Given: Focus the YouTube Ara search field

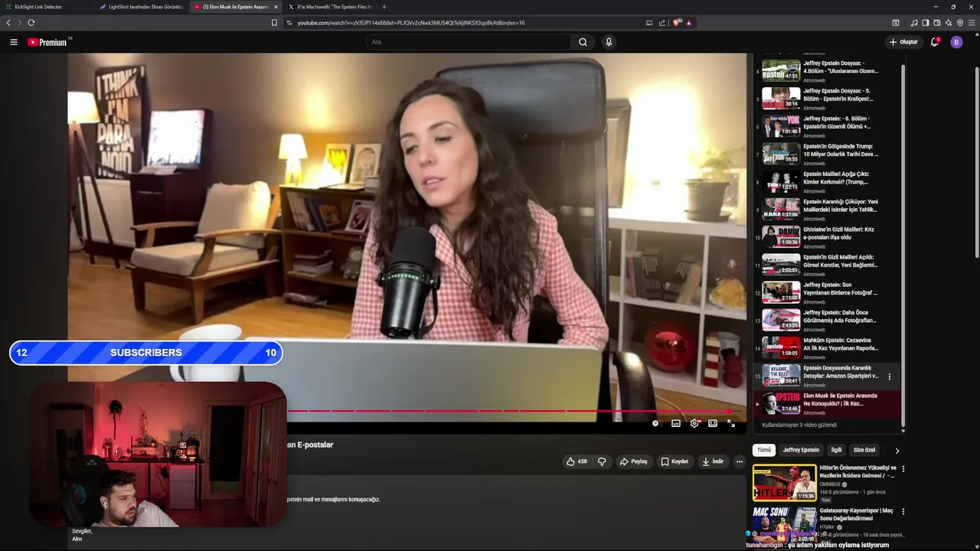Looking at the screenshot, I should (x=467, y=42).
